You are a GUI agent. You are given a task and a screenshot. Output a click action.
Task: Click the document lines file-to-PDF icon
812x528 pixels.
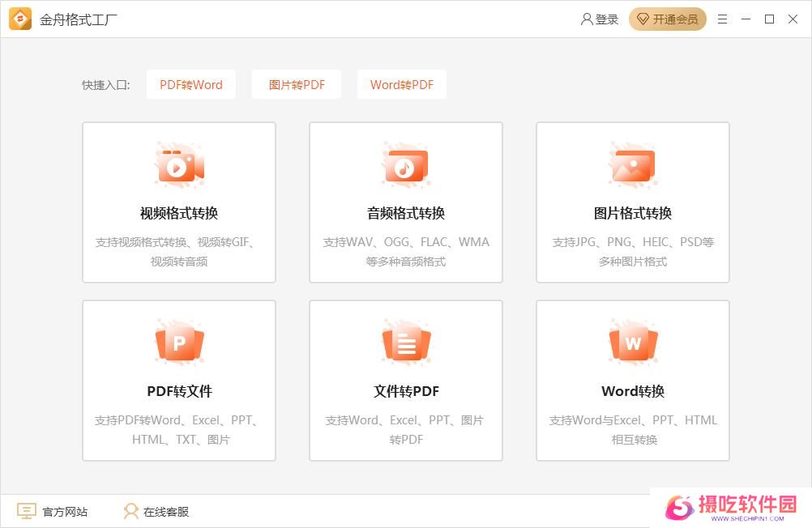(x=406, y=343)
